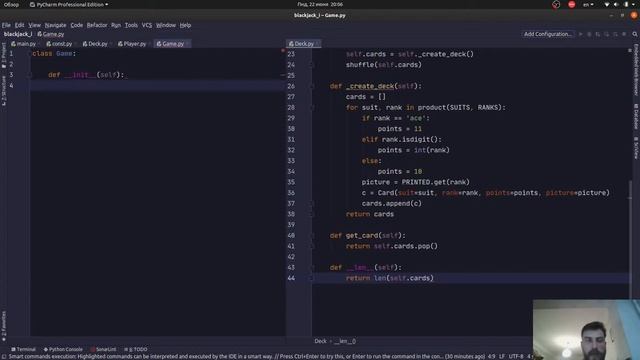Place cursor on empty line 4 of Game.py
The height and width of the screenshot is (360, 640).
point(157,86)
